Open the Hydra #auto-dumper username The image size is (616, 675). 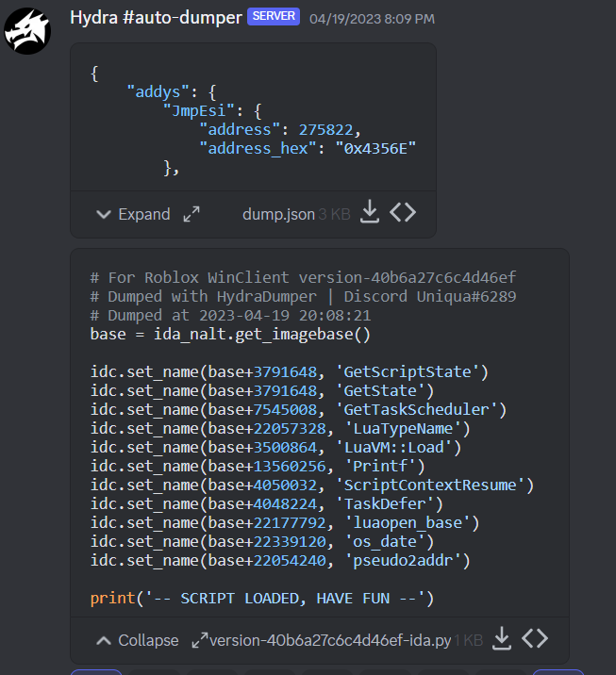[x=156, y=18]
